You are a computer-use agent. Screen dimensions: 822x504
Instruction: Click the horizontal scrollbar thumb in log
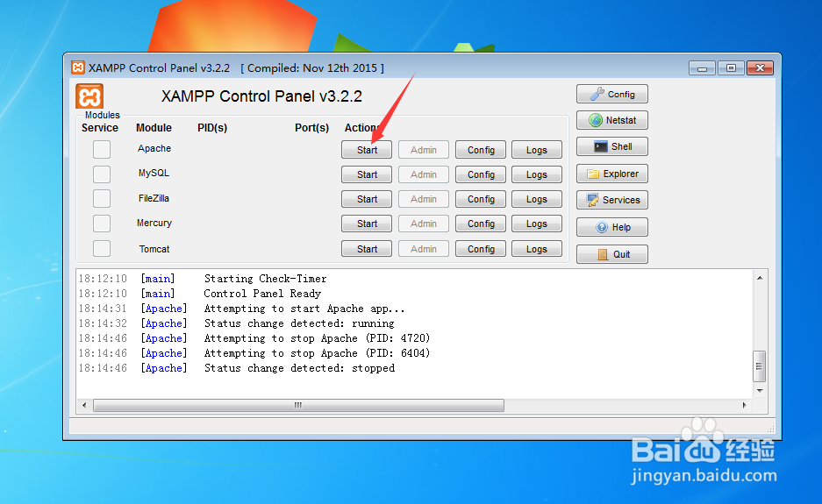[x=299, y=405]
